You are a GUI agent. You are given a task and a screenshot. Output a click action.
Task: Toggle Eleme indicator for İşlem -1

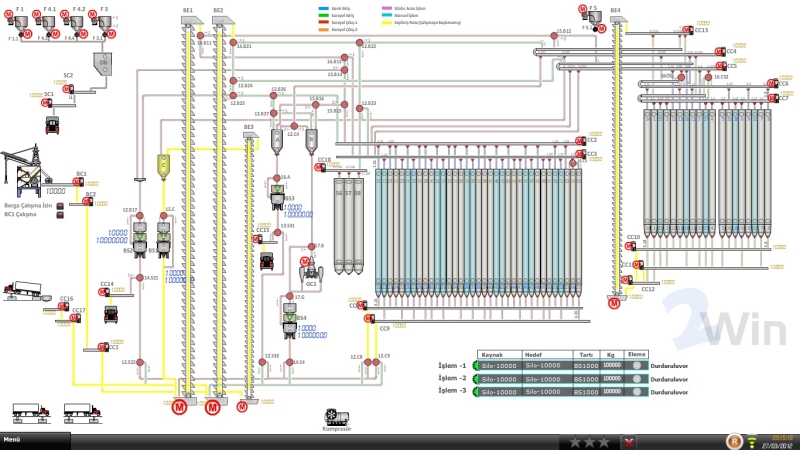point(636,366)
